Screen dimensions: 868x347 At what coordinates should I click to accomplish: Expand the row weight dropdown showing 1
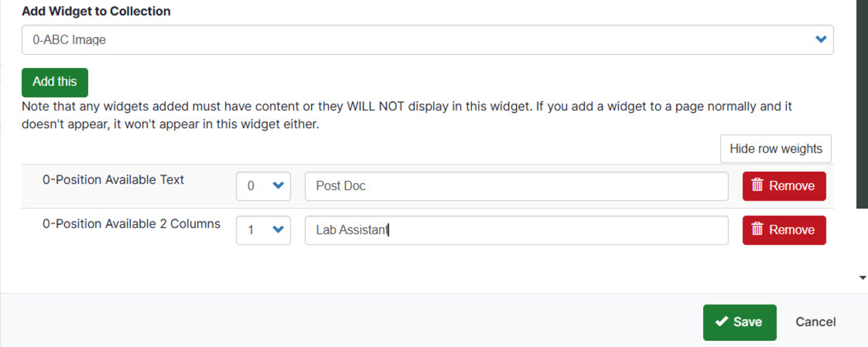(263, 230)
